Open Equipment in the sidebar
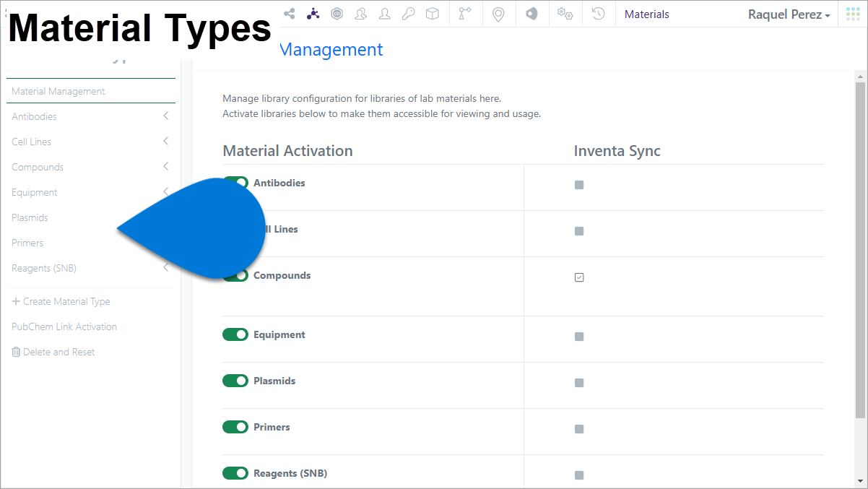Viewport: 868px width, 489px height. (x=34, y=192)
